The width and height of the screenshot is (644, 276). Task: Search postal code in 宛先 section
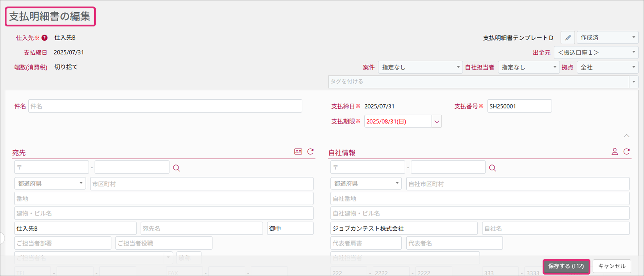coord(176,168)
